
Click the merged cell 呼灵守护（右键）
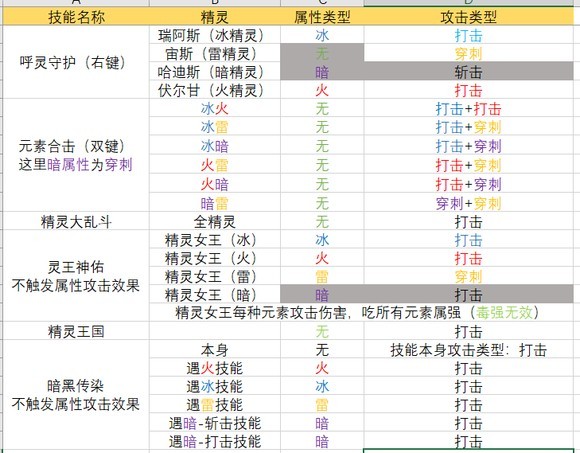pos(76,62)
